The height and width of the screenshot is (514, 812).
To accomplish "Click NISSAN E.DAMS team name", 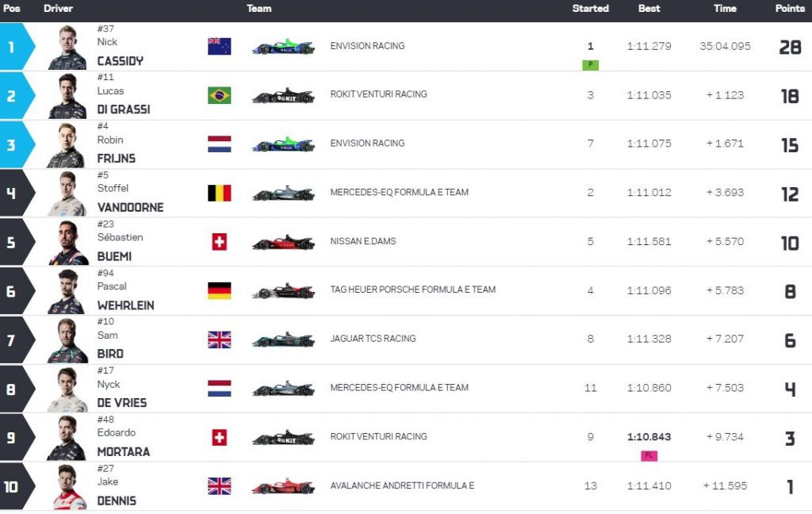I will (363, 241).
